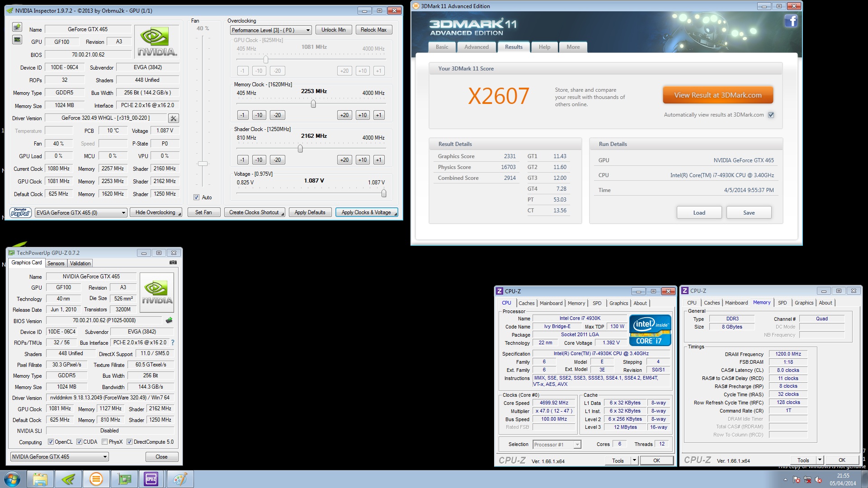Expand the Apply Clocks & Voltage options
The width and height of the screenshot is (868, 488).
click(396, 213)
